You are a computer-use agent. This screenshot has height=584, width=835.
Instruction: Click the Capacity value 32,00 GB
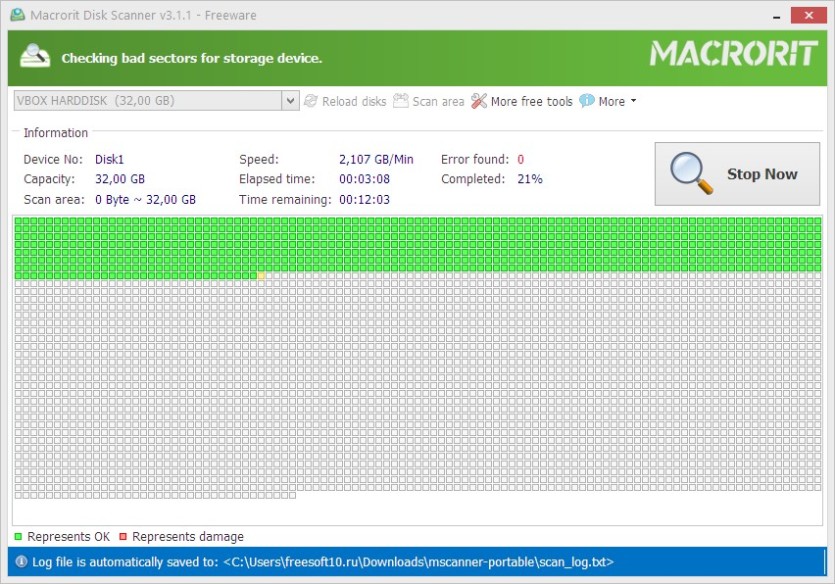tap(120, 179)
